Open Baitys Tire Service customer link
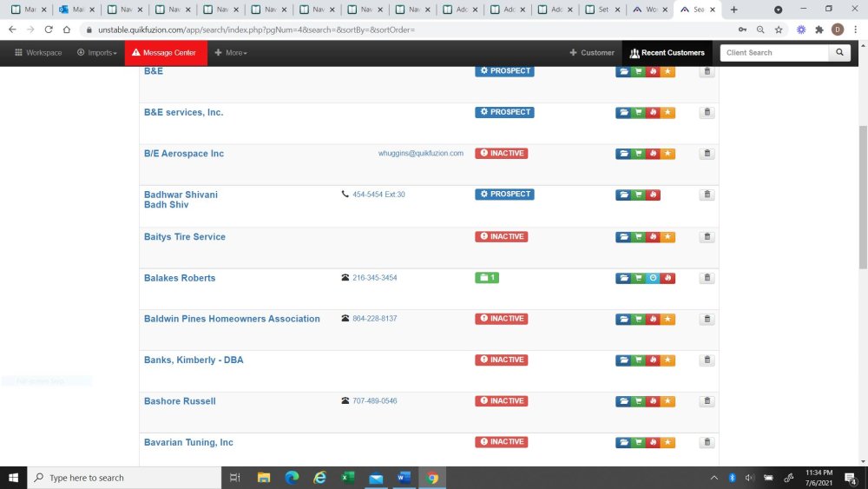The width and height of the screenshot is (868, 489). pyautogui.click(x=185, y=236)
